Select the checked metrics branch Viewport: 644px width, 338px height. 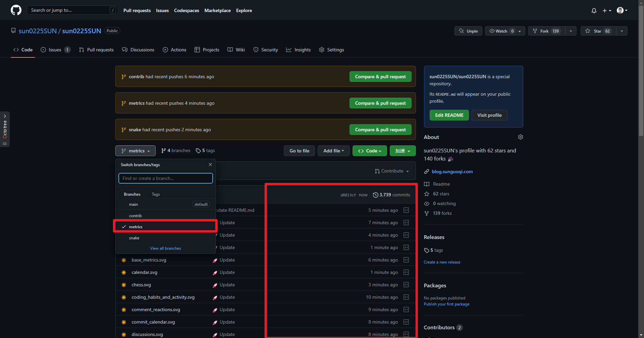pyautogui.click(x=166, y=227)
